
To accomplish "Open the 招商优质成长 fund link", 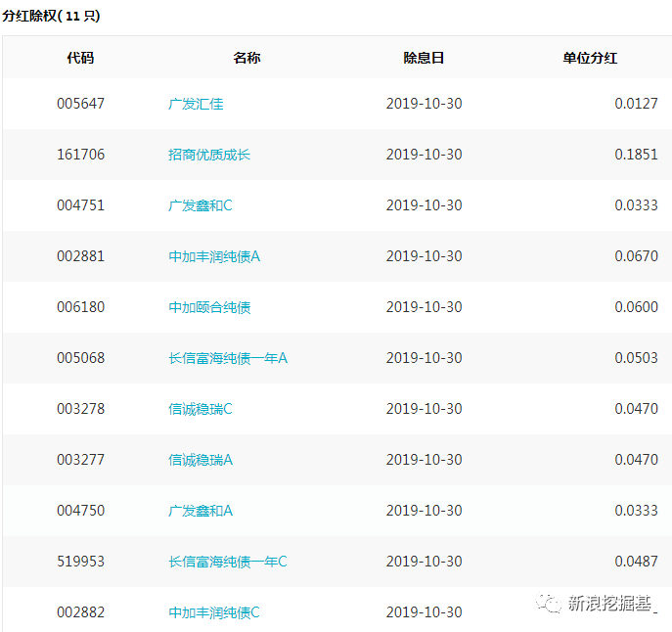I will click(209, 155).
